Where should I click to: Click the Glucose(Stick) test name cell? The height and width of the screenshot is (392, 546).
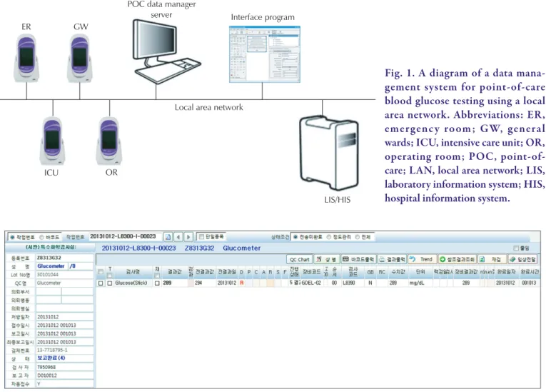131,283
